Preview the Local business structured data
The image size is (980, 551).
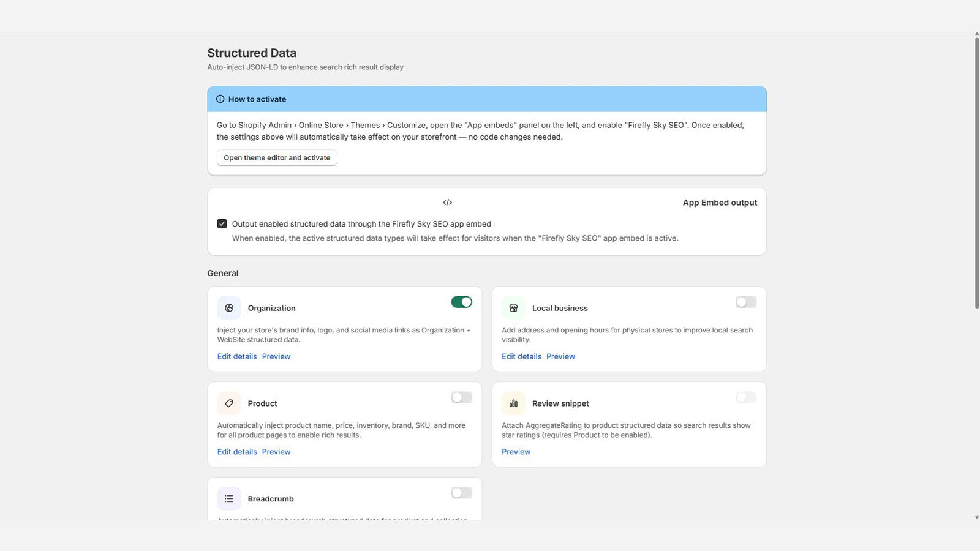point(560,356)
